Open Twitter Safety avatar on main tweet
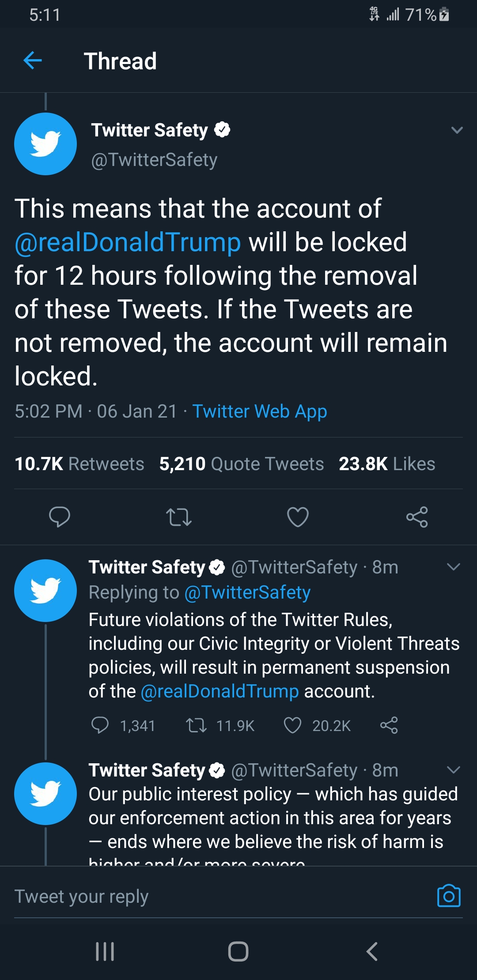This screenshot has width=477, height=980. pos(45,144)
